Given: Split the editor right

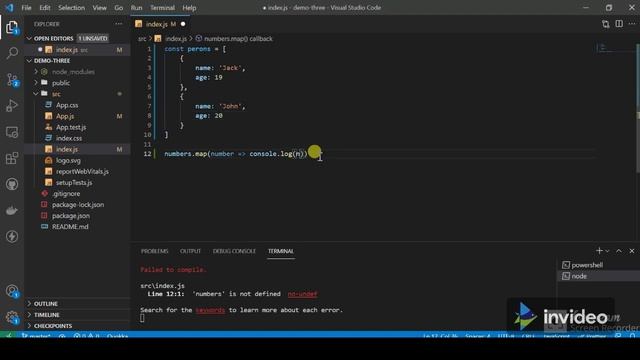Looking at the screenshot, I should click(x=619, y=24).
